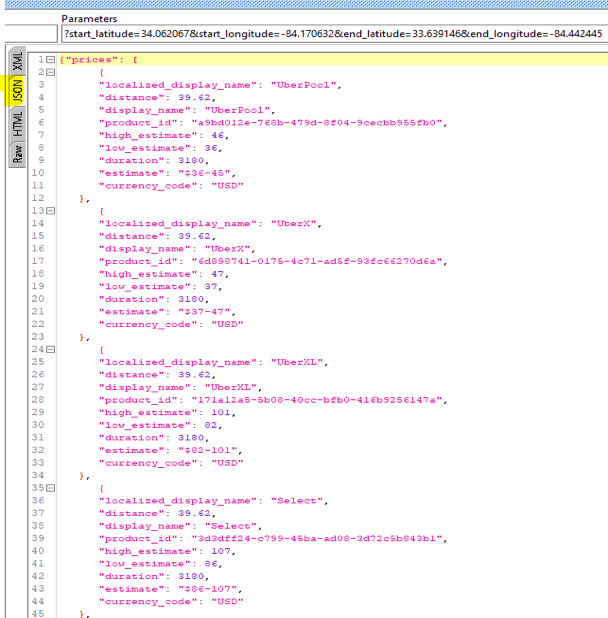Click the distance value on line 4
The image size is (608, 618).
coord(194,98)
